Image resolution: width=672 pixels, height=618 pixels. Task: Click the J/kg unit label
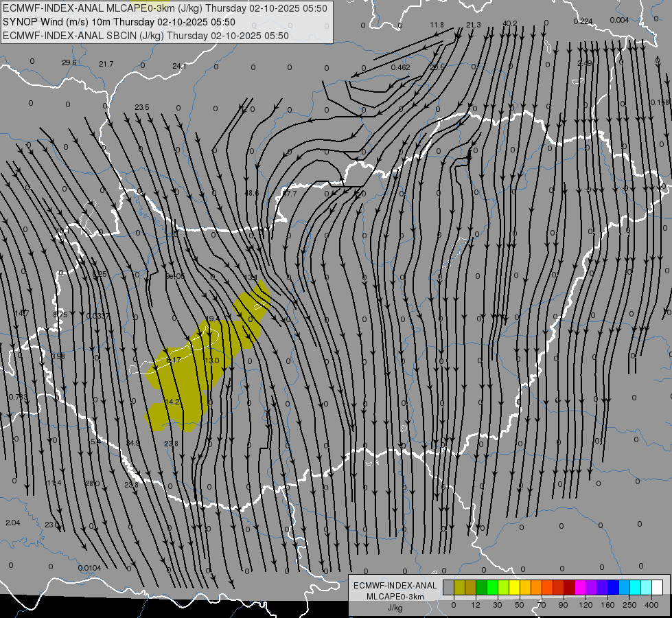pos(395,608)
